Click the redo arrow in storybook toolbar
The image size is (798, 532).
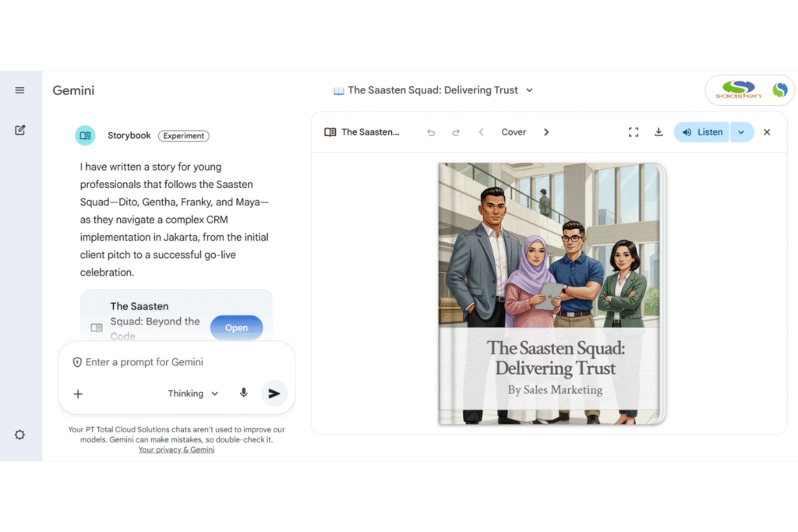pyautogui.click(x=456, y=132)
